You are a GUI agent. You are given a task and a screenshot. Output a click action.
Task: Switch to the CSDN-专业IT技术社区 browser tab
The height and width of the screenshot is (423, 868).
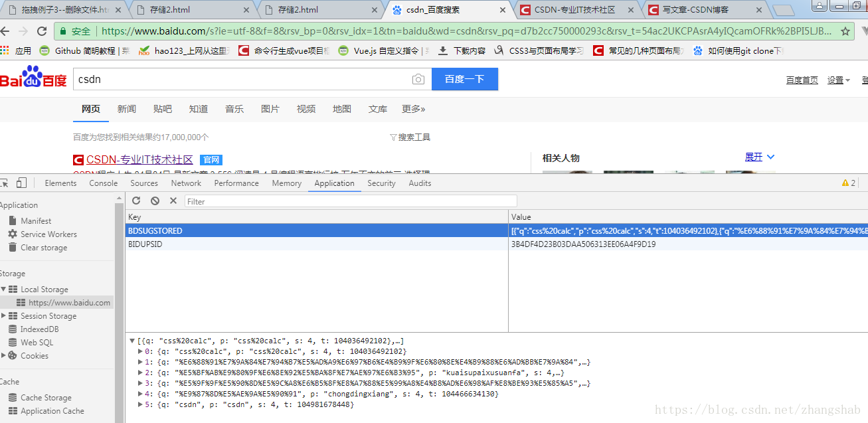574,10
